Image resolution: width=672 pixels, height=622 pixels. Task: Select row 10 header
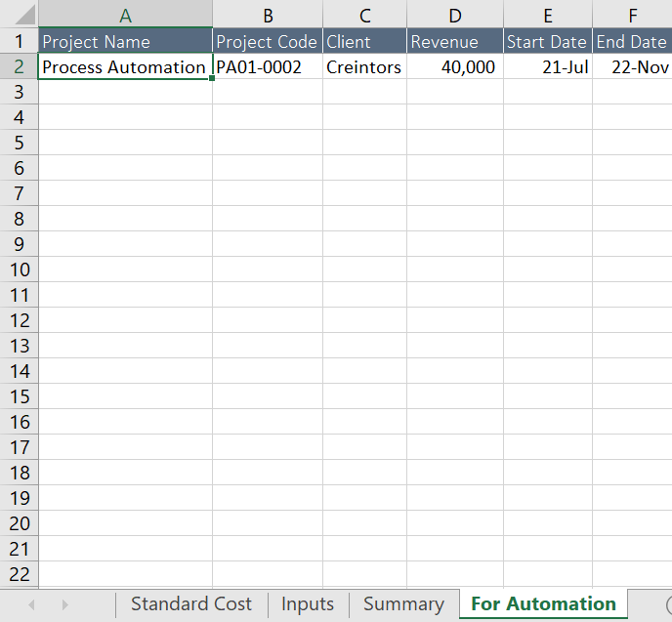(19, 270)
